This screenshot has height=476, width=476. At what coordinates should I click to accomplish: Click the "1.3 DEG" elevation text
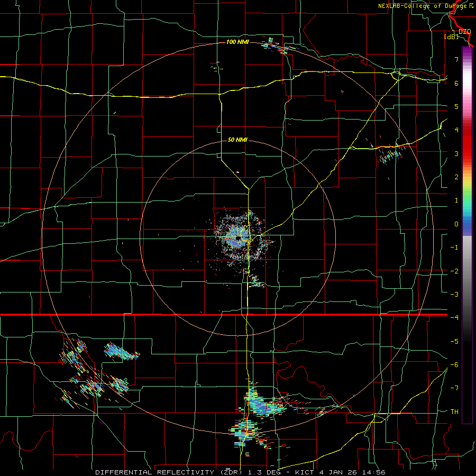pyautogui.click(x=267, y=472)
